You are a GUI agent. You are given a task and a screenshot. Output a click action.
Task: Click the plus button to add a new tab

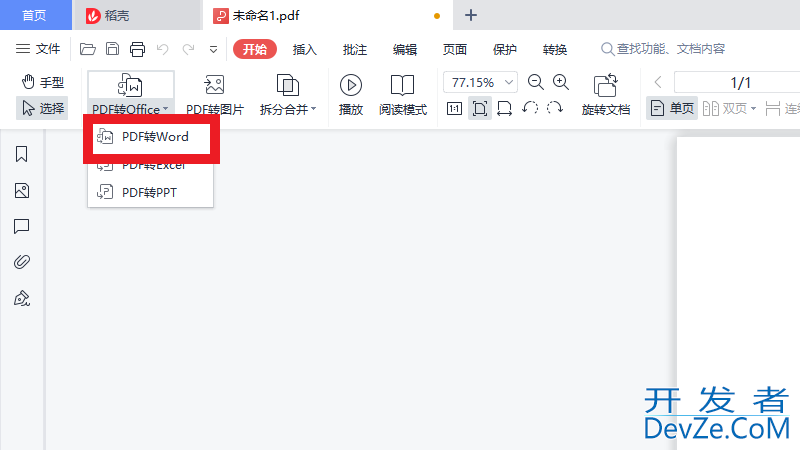coord(471,15)
